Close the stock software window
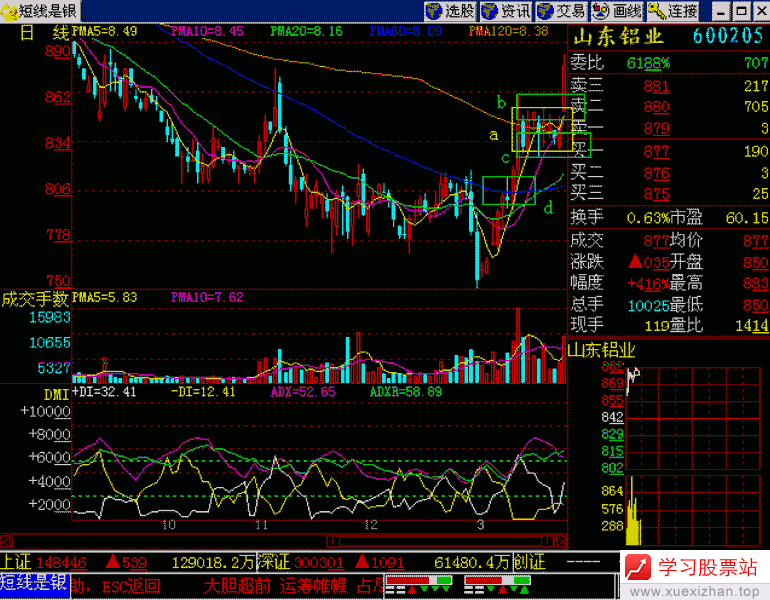 tap(762, 11)
